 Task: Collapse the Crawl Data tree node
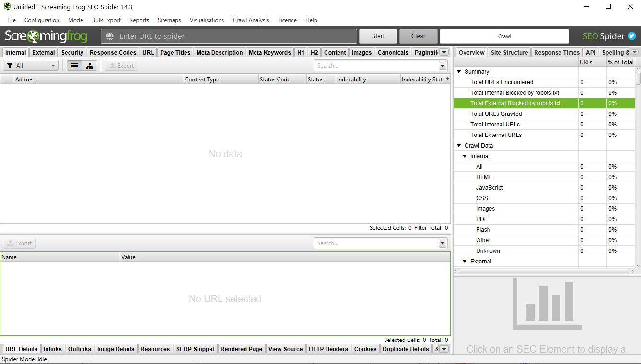pyautogui.click(x=459, y=146)
